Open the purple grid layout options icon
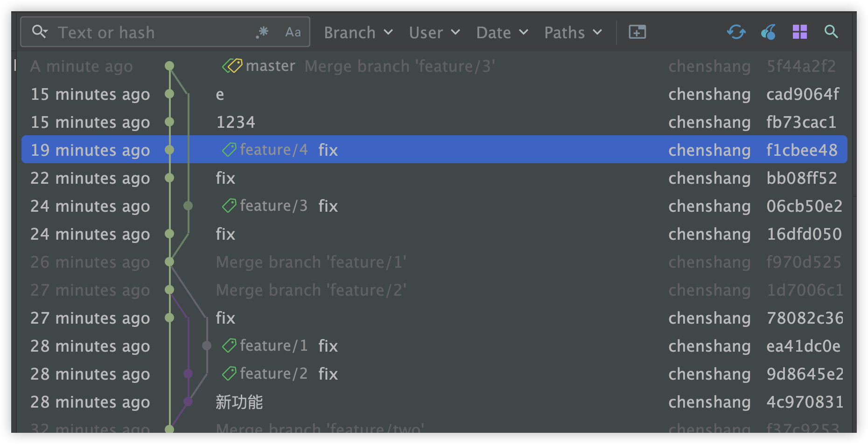Viewport: 868px width, 444px height. 799,32
